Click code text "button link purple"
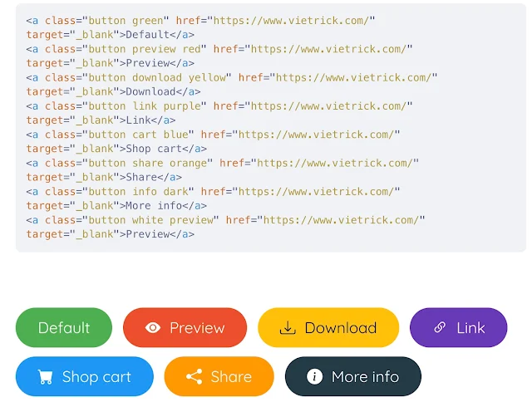Screen dimensions: 532x402 point(144,106)
